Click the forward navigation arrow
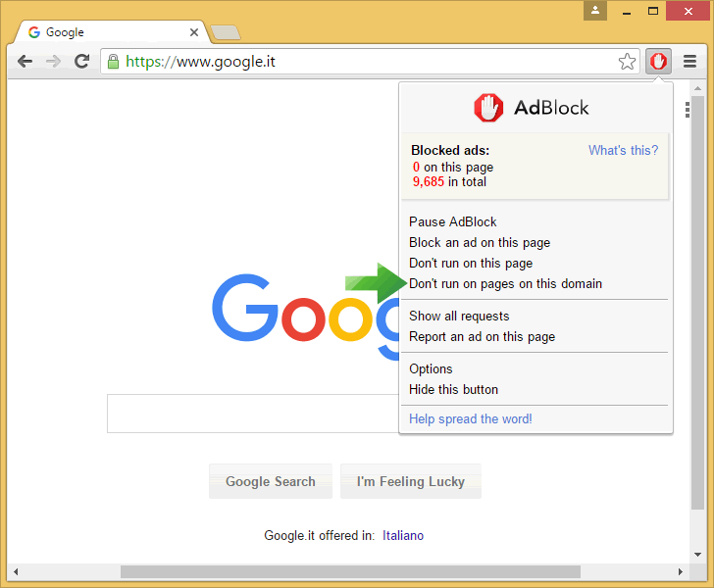714x588 pixels. (53, 61)
